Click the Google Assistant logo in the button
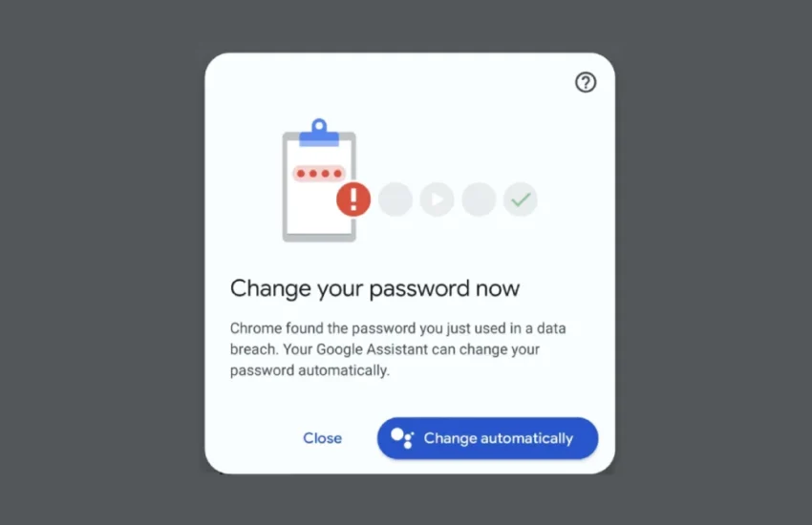Image resolution: width=812 pixels, height=525 pixels. tap(402, 438)
